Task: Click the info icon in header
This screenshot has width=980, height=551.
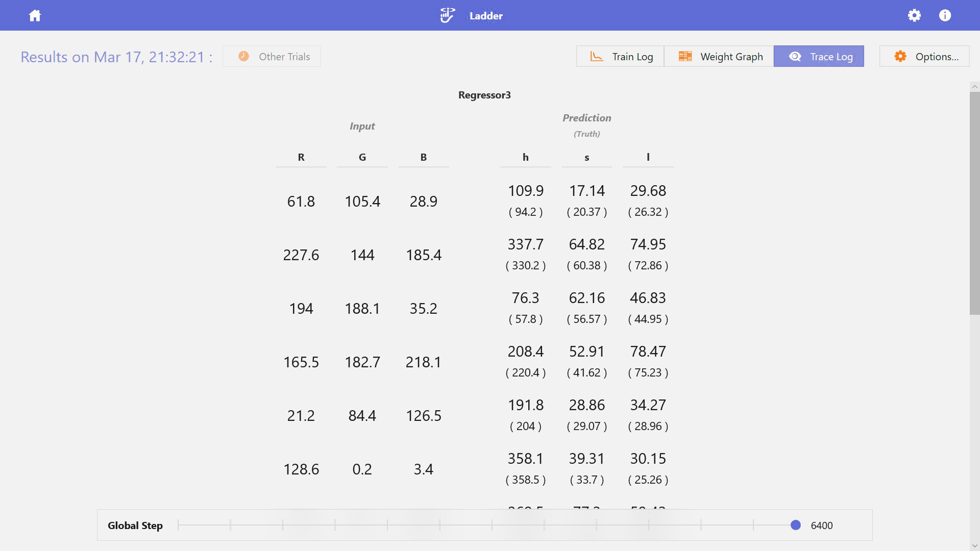Action: tap(945, 15)
